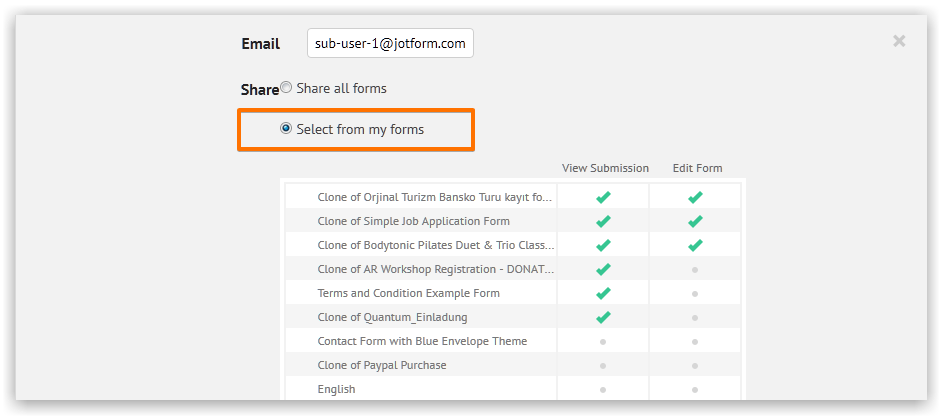
Task: Toggle Edit Form for Orjinal Turizm Bansko form
Action: (695, 197)
